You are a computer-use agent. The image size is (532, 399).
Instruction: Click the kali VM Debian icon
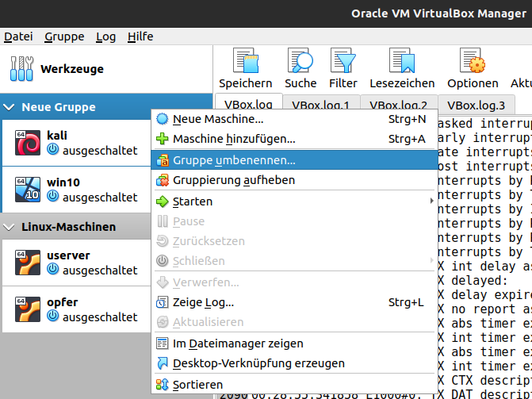[28, 143]
